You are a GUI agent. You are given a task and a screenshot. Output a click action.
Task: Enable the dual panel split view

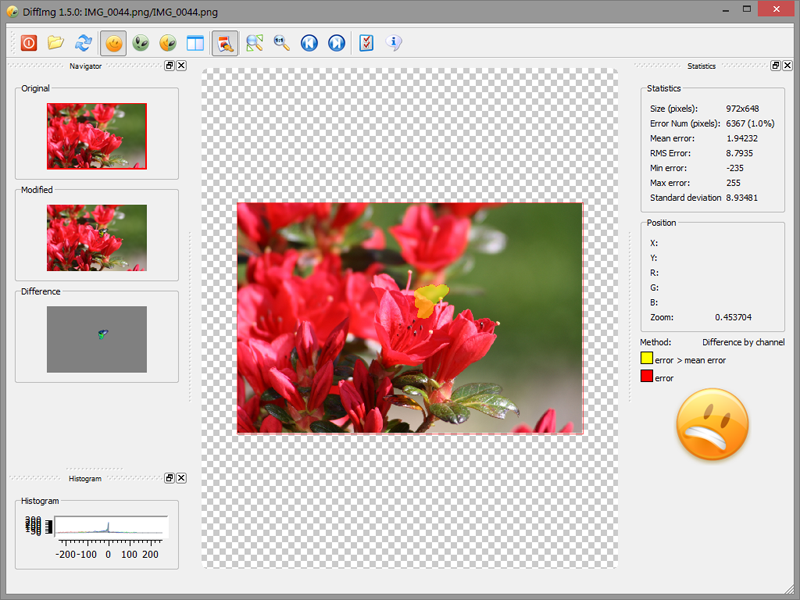click(x=196, y=43)
